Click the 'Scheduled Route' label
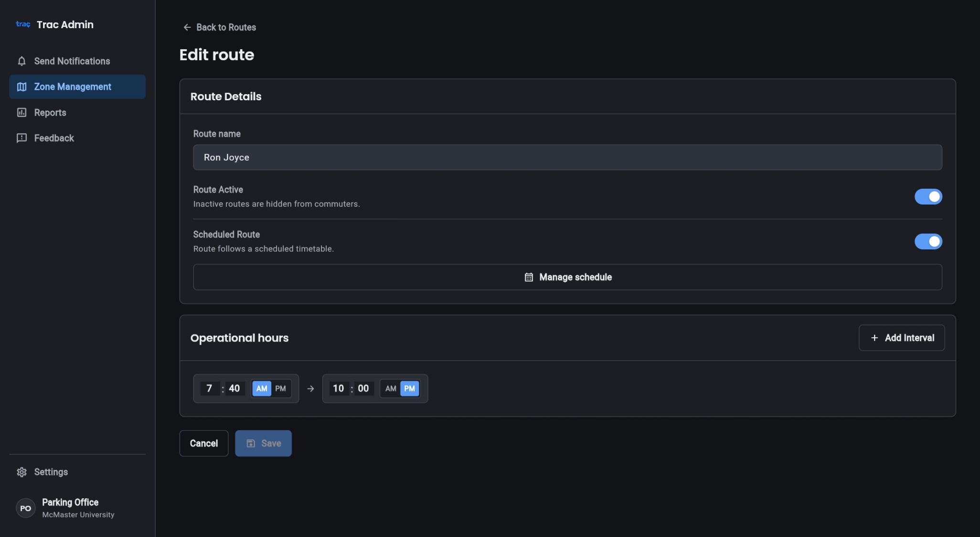This screenshot has height=537, width=980. pos(226,235)
